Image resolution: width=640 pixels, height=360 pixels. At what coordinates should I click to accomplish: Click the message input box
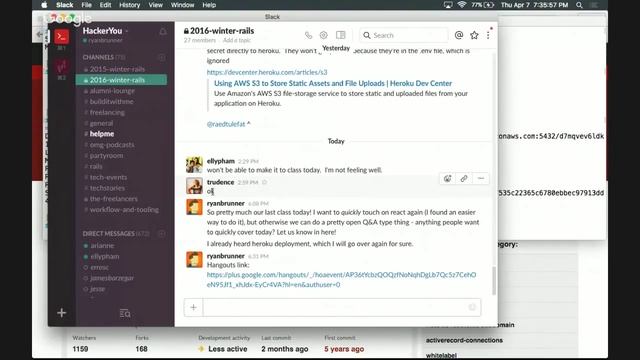tap(342, 307)
